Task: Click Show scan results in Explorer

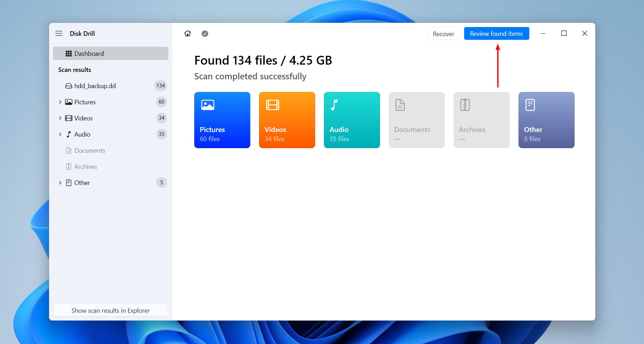Action: [x=110, y=310]
